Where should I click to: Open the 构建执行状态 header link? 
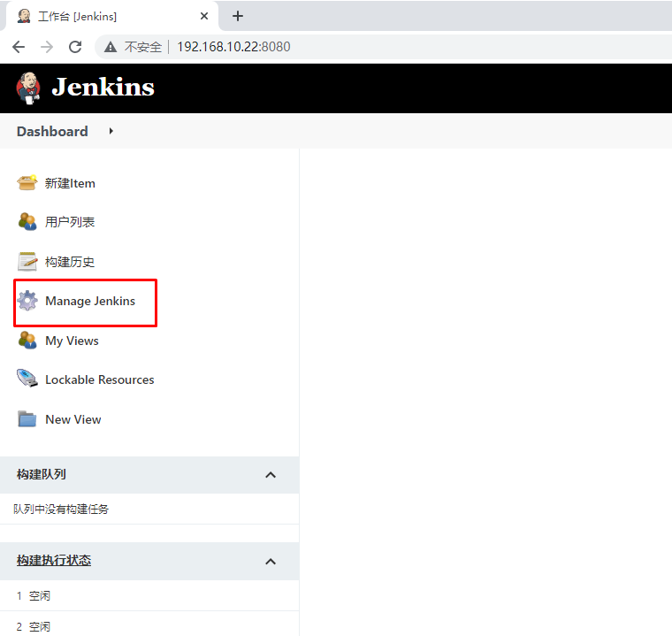pos(54,560)
